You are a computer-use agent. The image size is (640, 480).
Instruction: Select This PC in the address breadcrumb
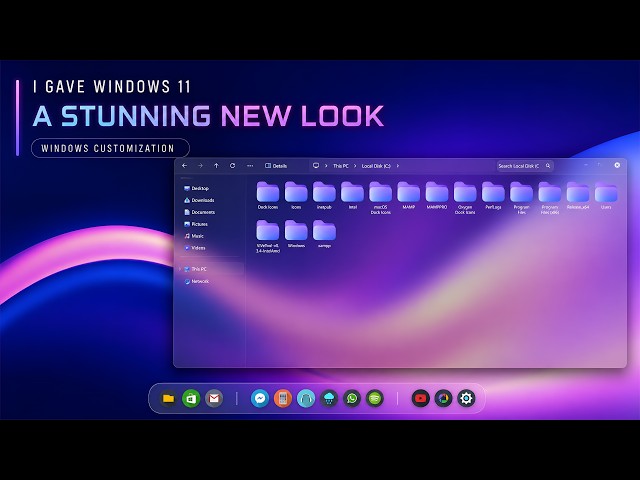pos(341,166)
